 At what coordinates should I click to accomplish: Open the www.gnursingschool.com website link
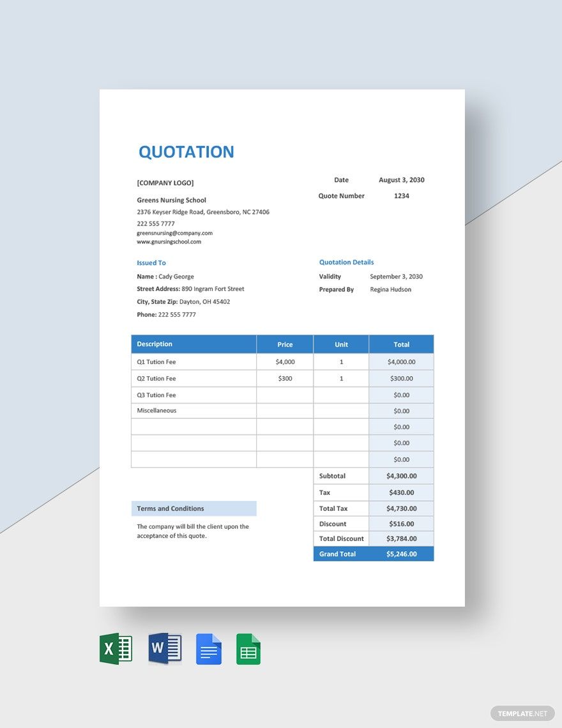[169, 241]
